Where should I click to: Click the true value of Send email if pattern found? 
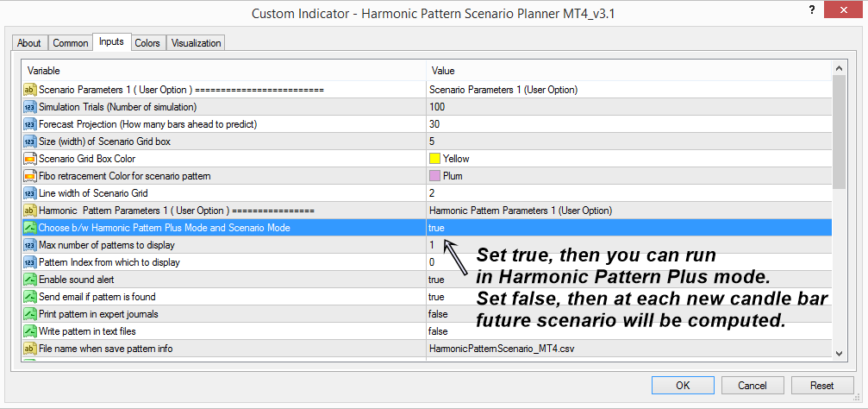tap(436, 297)
